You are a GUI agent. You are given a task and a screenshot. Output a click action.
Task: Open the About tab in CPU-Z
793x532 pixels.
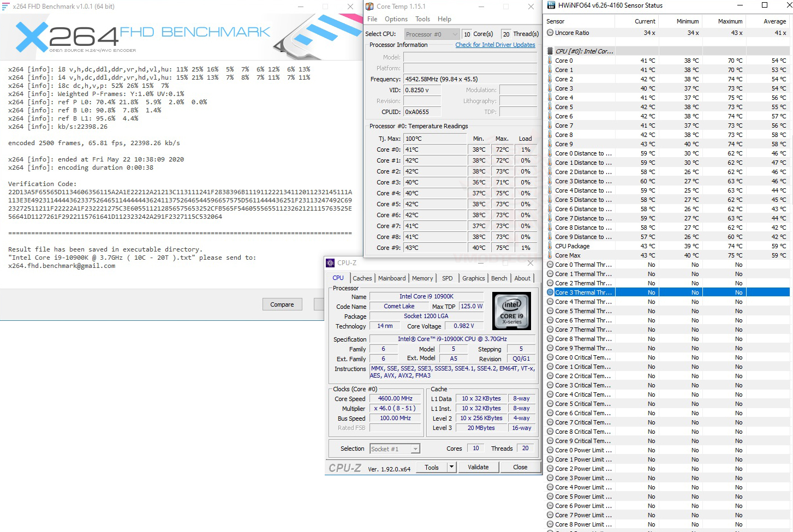click(x=522, y=278)
